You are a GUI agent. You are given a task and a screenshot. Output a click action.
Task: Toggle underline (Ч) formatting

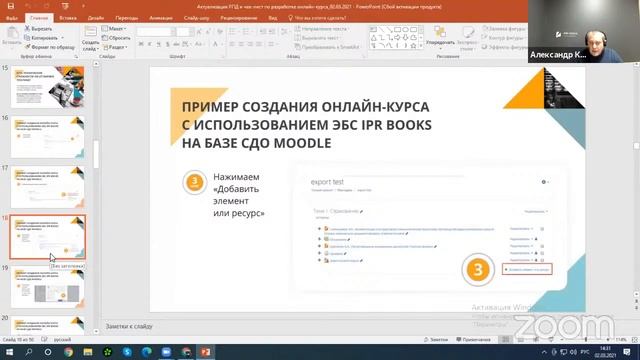[x=159, y=44]
